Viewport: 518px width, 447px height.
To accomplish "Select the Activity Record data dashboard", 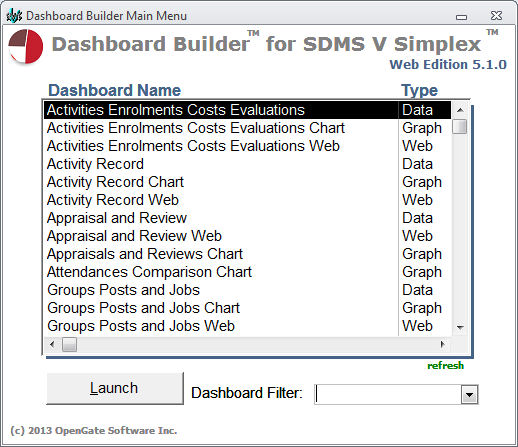I will tap(247, 164).
